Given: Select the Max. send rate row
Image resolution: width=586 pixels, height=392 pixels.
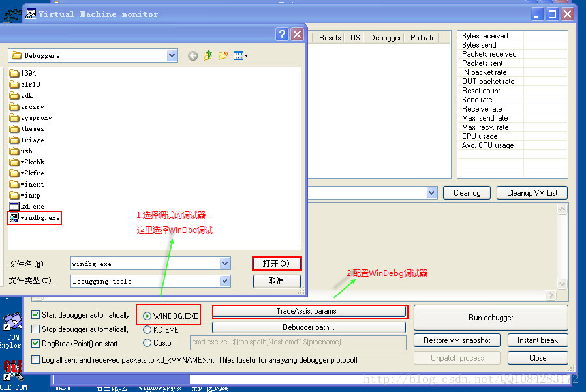Looking at the screenshot, I should [x=512, y=118].
